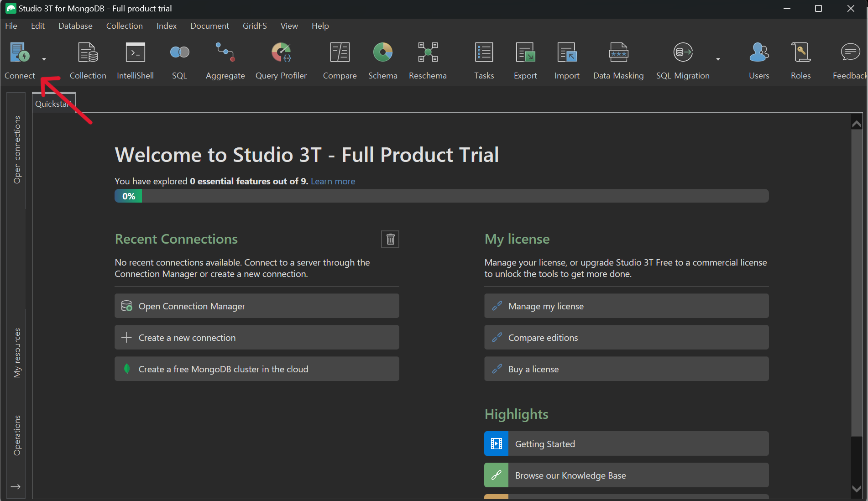
Task: Click Buy a license button
Action: [627, 369]
